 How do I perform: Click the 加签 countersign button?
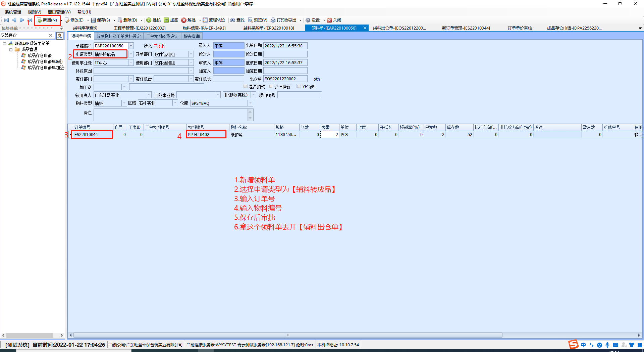[x=171, y=20]
